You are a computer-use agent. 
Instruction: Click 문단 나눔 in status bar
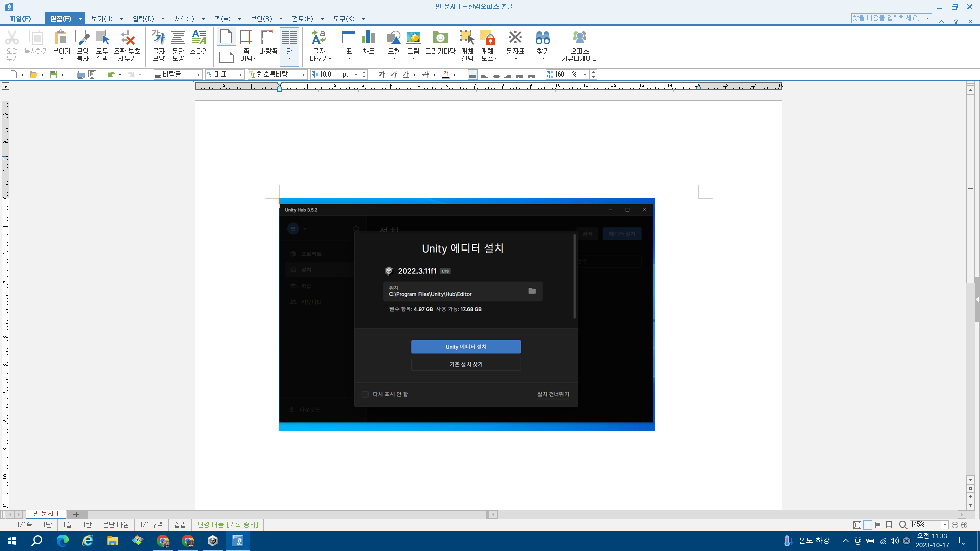(x=116, y=524)
